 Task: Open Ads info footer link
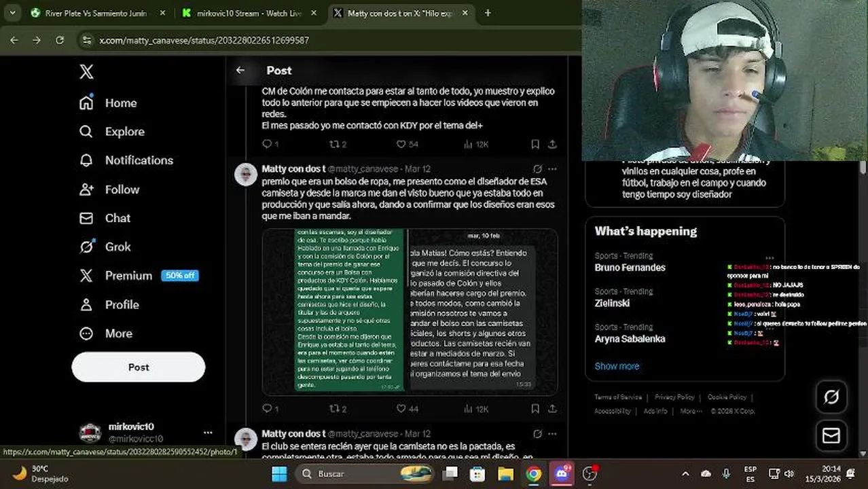[x=655, y=411]
